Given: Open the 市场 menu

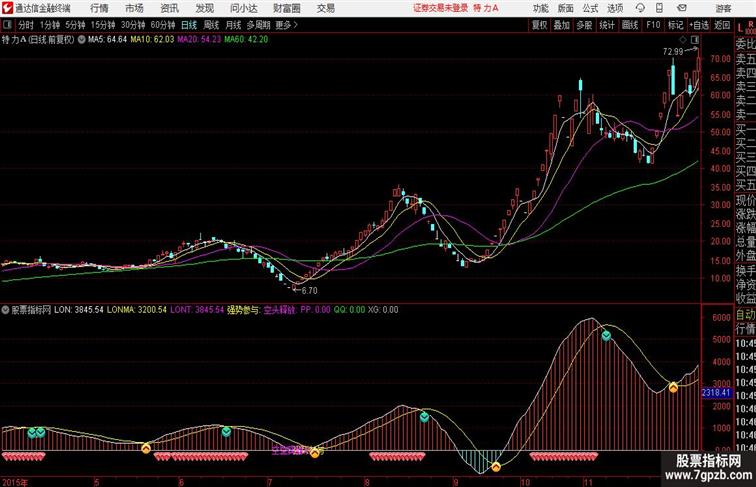Looking at the screenshot, I should (134, 8).
